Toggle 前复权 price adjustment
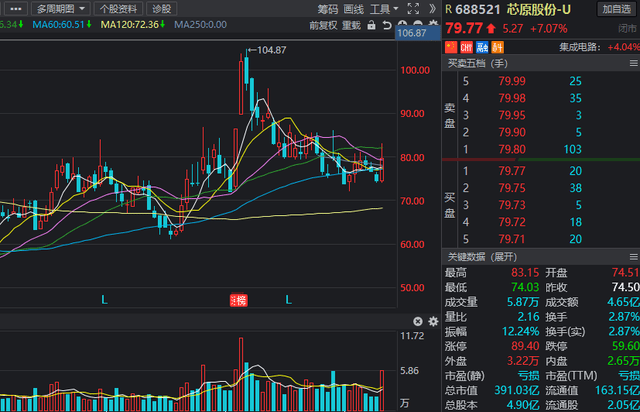 point(323,25)
